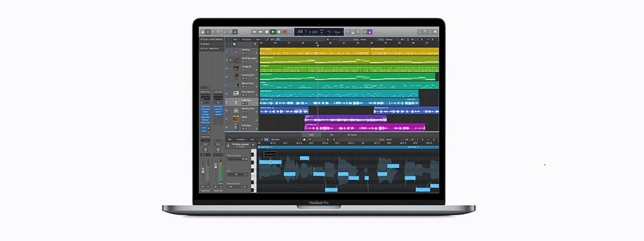644x241 pixels.
Task: Adjust the Pitch Correction slider
Action: point(238,159)
